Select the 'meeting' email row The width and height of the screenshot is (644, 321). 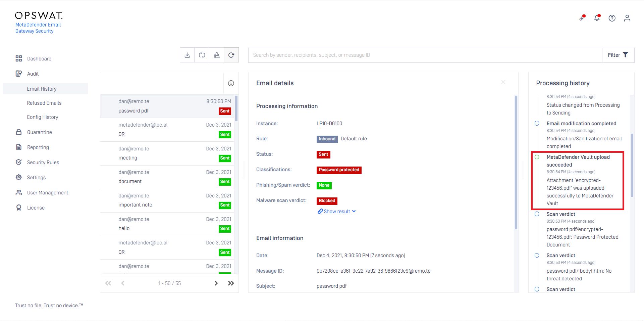[167, 153]
